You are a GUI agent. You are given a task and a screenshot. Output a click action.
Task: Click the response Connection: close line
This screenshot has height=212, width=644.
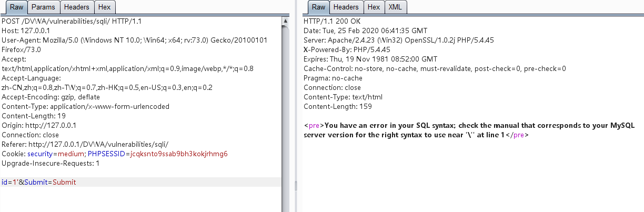pos(333,88)
